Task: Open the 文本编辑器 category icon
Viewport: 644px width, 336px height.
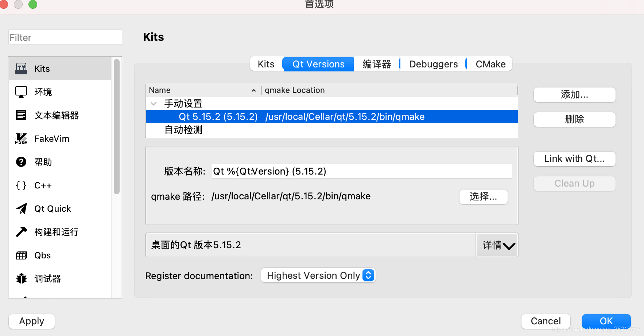Action: point(21,115)
